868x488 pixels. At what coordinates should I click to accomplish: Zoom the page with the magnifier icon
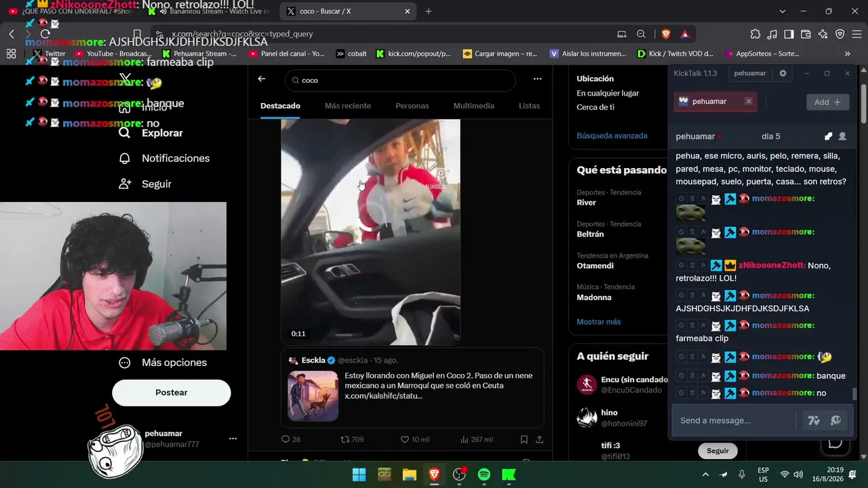tap(641, 34)
